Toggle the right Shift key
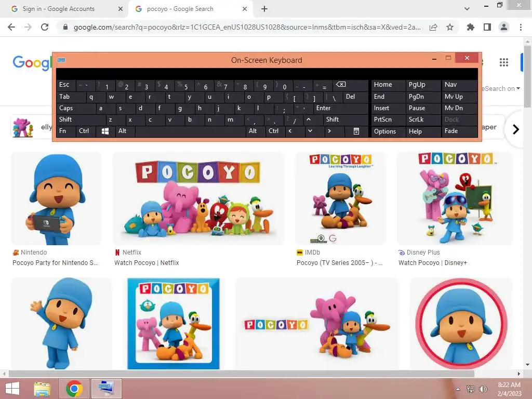The height and width of the screenshot is (399, 532). (345, 119)
